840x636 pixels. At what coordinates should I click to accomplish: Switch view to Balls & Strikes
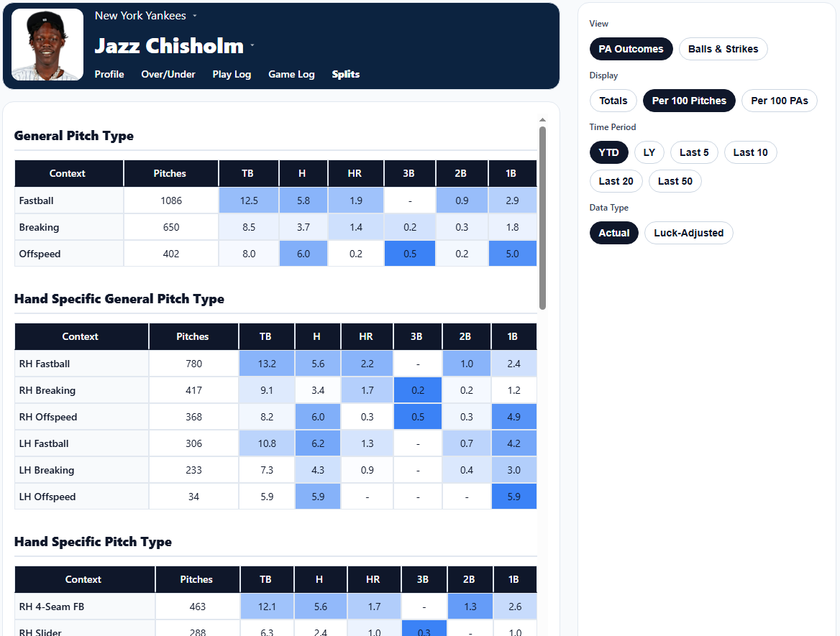(x=723, y=49)
